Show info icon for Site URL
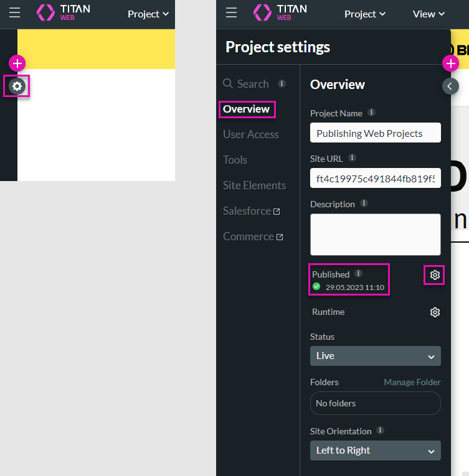This screenshot has width=469, height=476. [x=352, y=158]
